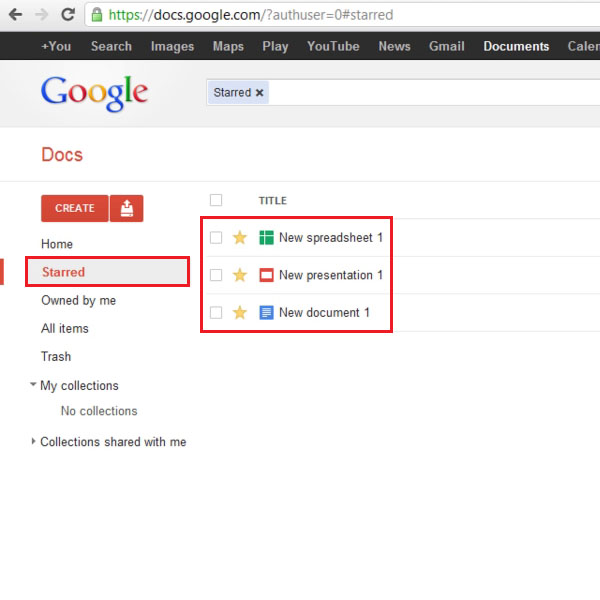The height and width of the screenshot is (600, 600).
Task: Open Trash in the sidebar
Action: tap(56, 357)
